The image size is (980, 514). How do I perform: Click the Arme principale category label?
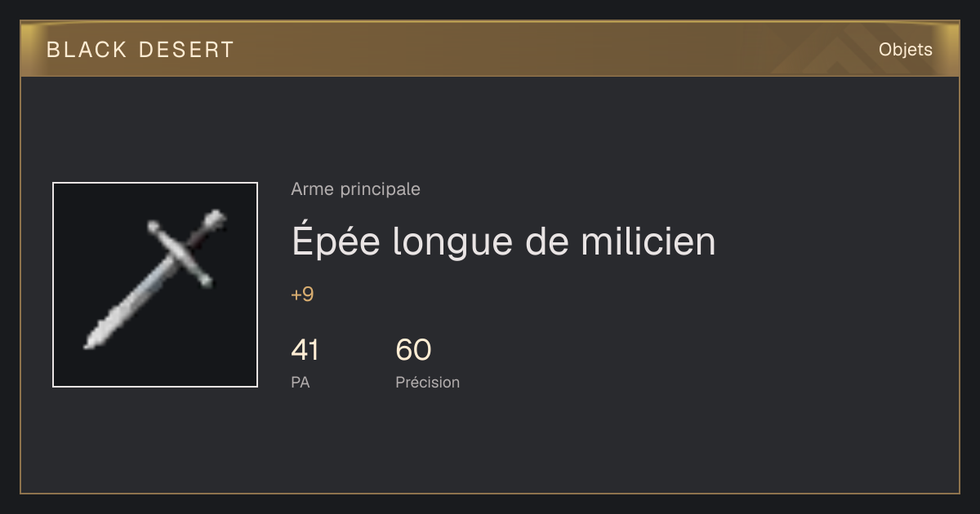point(355,189)
